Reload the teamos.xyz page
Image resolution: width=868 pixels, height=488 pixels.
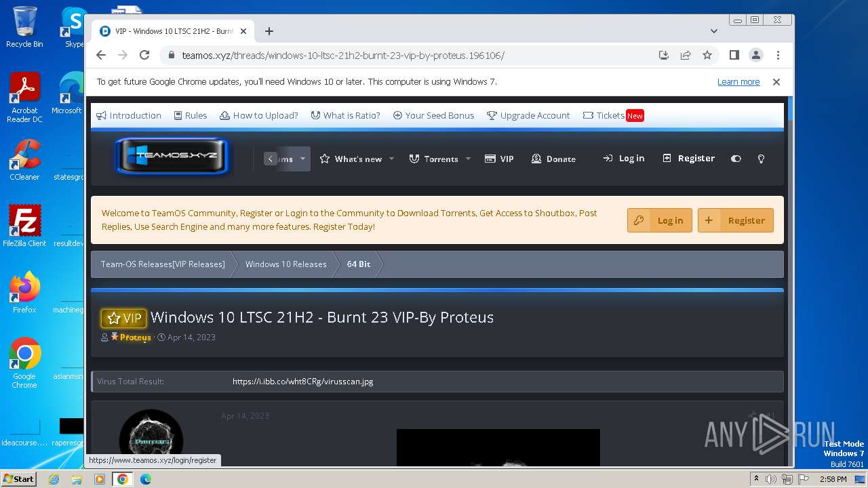[x=144, y=55]
